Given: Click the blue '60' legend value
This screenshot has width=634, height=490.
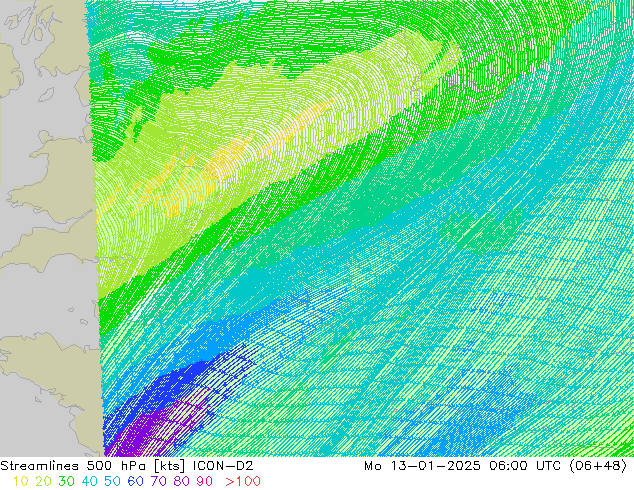Looking at the screenshot, I should pos(135,481).
